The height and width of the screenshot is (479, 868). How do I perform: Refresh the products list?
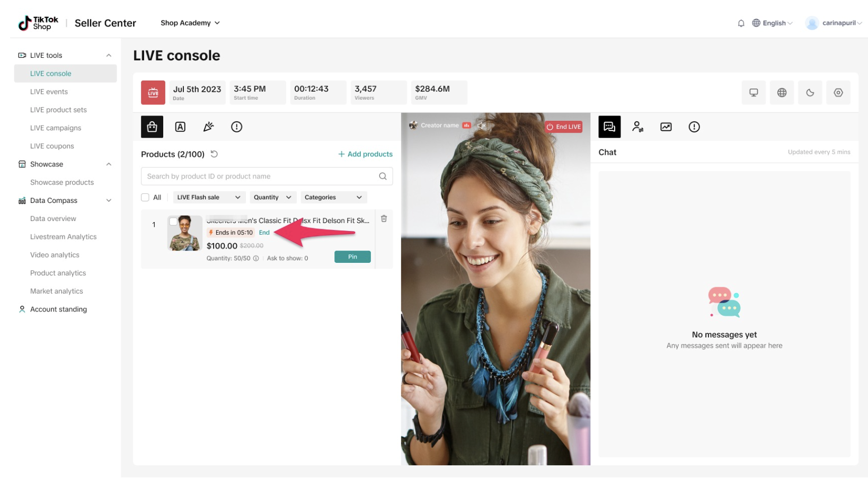pos(214,154)
